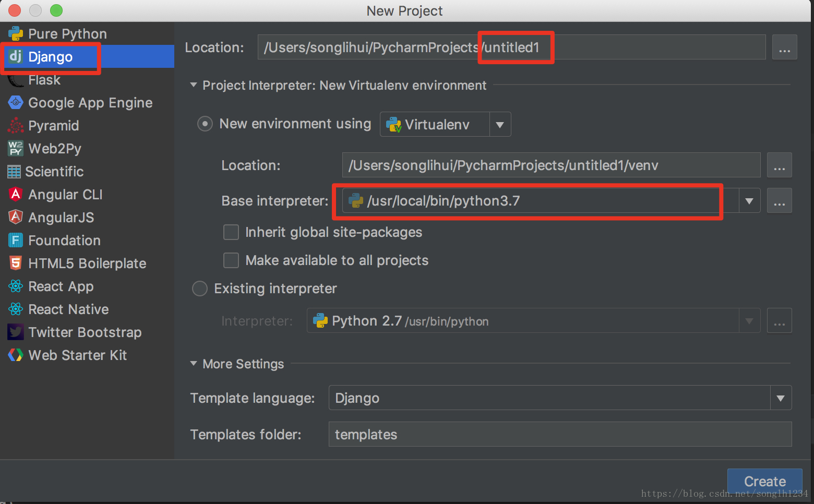Select Pure Python project type
This screenshot has width=814, height=504.
87,34
